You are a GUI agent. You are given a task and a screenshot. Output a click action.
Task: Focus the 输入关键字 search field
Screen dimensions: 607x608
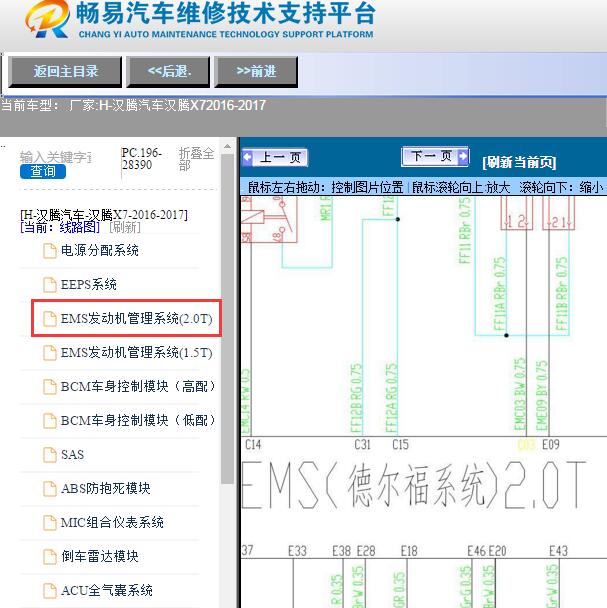tap(55, 157)
